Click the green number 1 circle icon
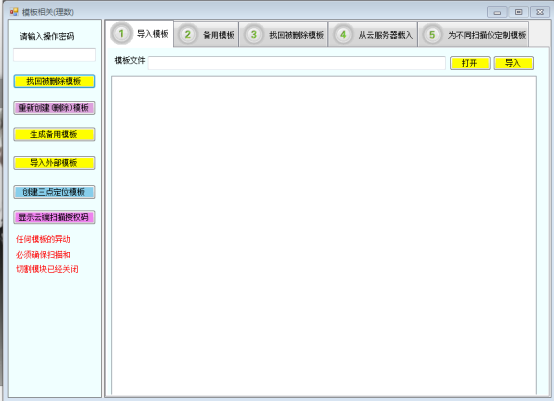 [121, 34]
